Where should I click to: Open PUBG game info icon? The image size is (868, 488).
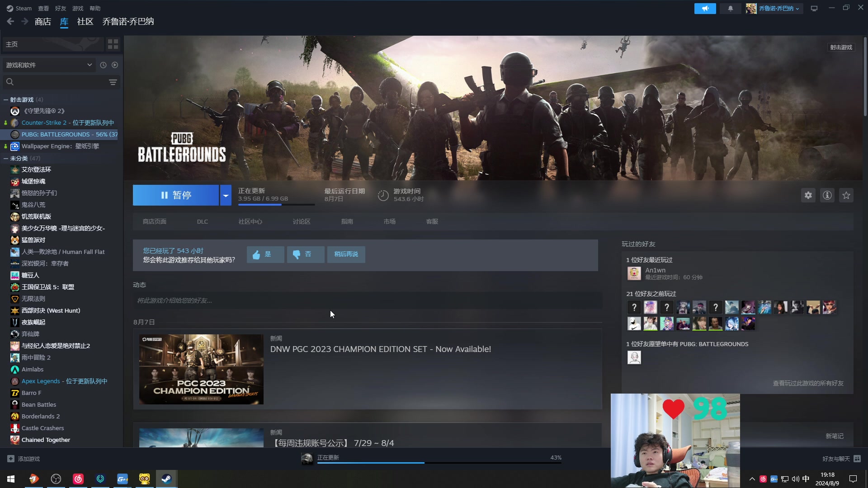click(827, 195)
